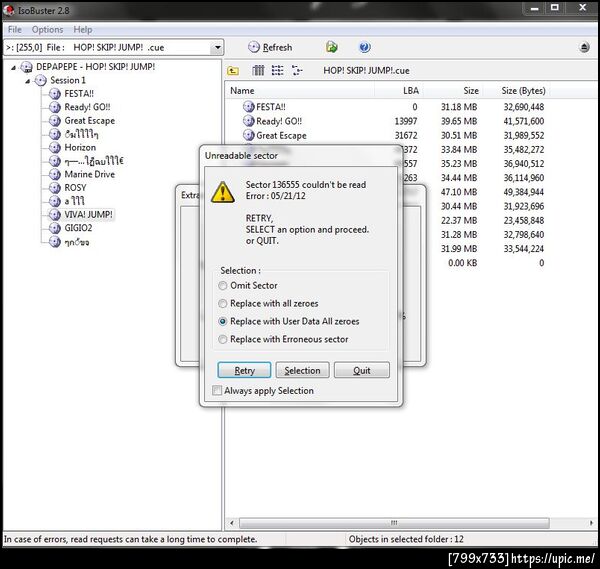Click the eject drive icon
This screenshot has height=569, width=600.
click(584, 47)
